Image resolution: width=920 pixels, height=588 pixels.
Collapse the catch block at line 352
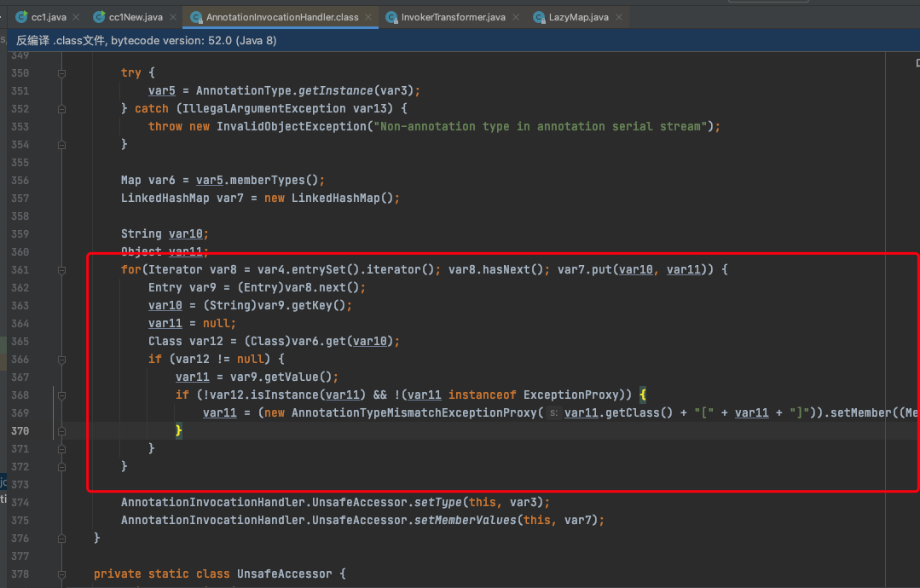(61, 109)
